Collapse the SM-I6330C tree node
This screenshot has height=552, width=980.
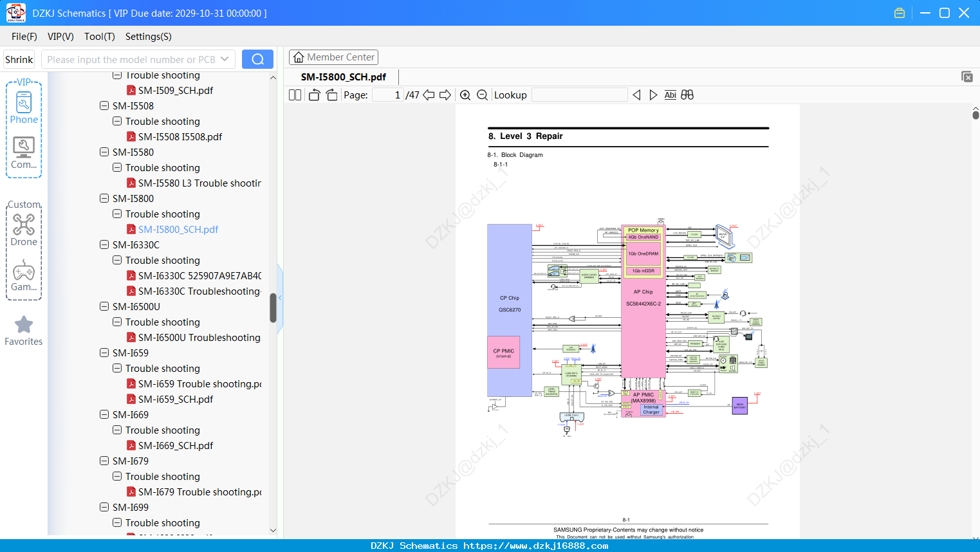click(x=104, y=244)
